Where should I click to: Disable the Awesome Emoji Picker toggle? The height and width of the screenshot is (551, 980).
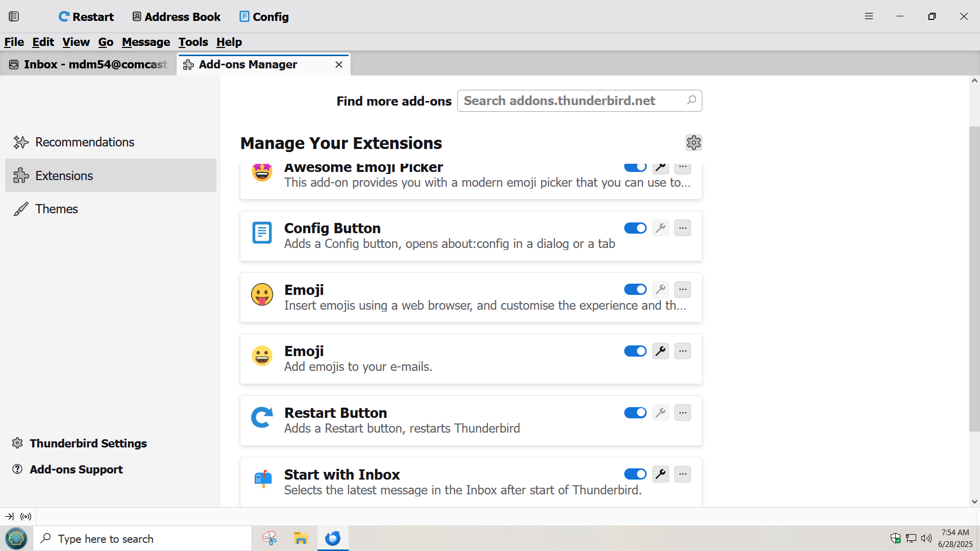(x=635, y=167)
